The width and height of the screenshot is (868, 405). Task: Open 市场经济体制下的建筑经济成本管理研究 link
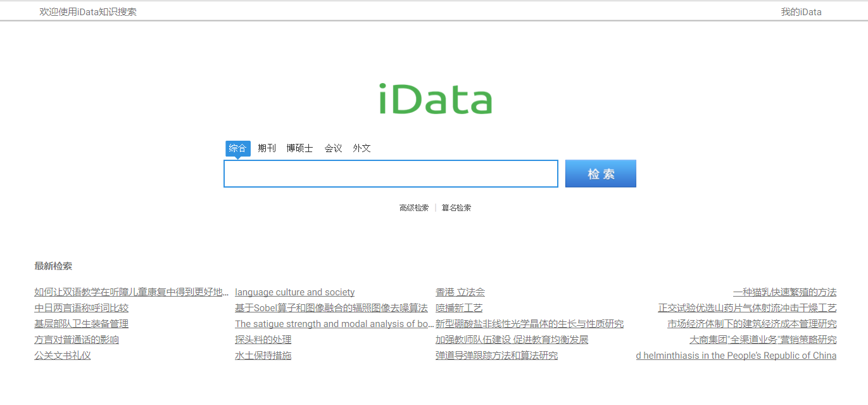752,324
